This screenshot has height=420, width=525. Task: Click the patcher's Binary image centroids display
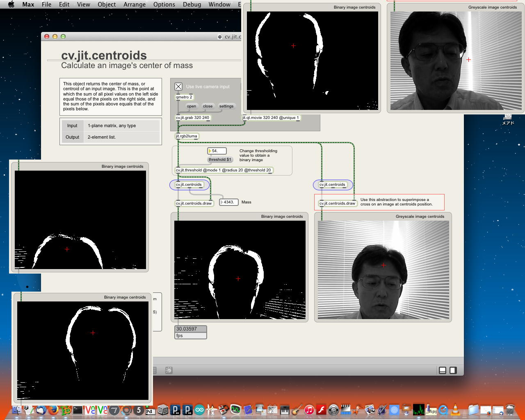tap(240, 270)
